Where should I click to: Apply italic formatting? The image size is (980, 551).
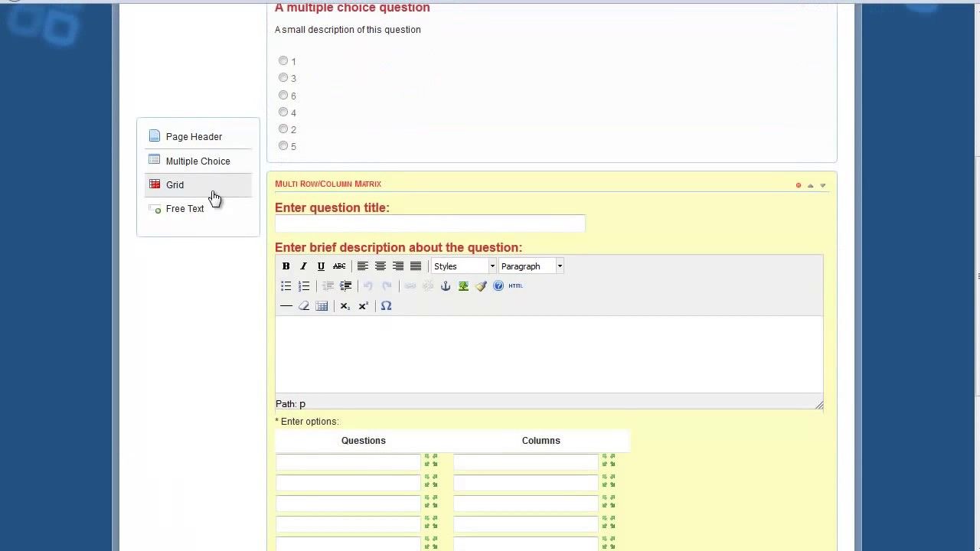pos(303,266)
